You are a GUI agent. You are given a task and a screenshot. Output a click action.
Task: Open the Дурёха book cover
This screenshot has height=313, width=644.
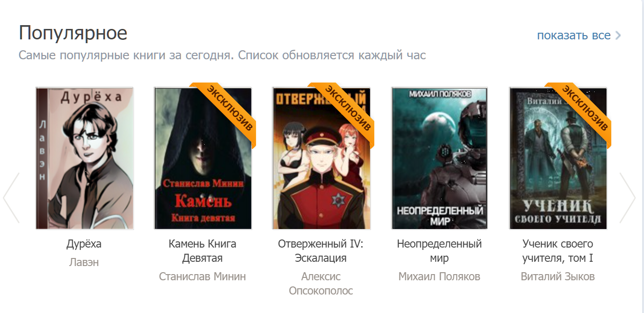(85, 158)
